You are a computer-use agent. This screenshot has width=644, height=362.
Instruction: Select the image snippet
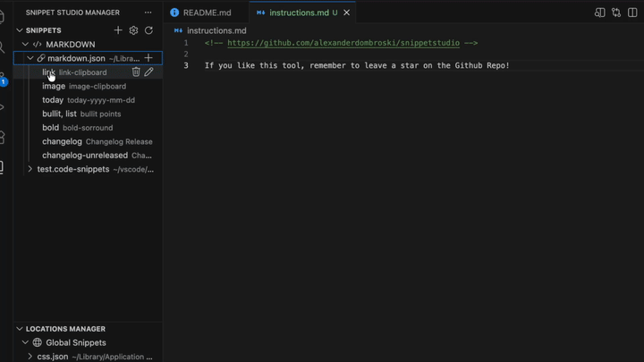click(x=89, y=86)
